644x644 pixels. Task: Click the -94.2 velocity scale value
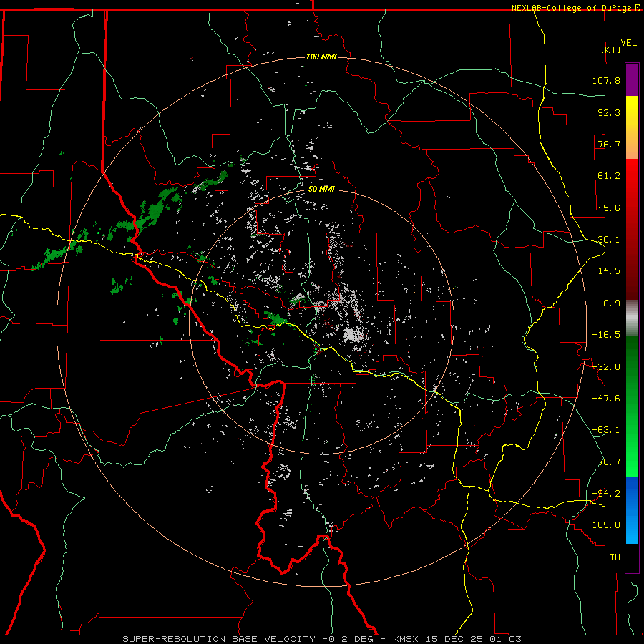point(606,494)
